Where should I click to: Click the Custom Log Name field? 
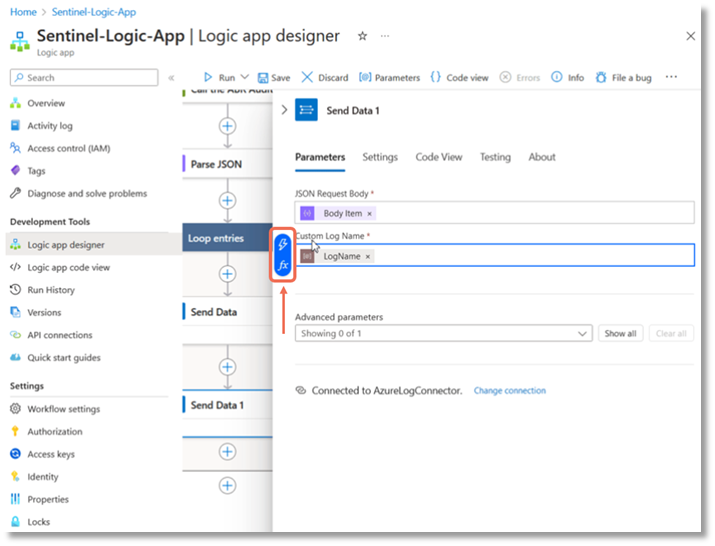pos(494,255)
